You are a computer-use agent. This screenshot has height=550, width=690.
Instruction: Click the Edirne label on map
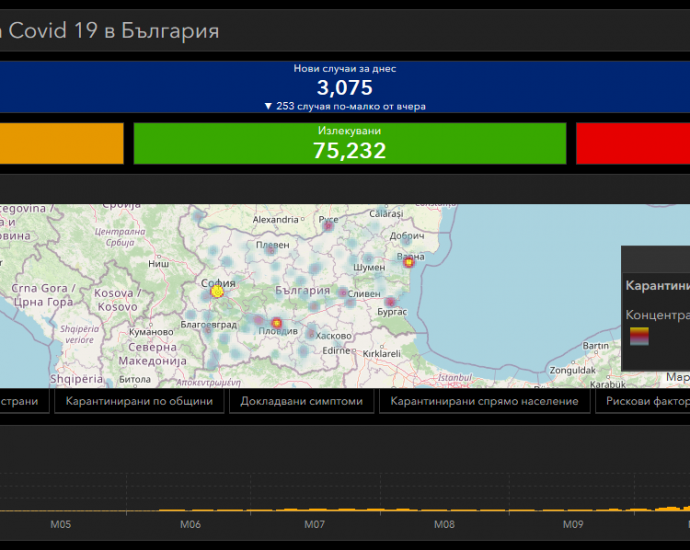click(x=336, y=351)
